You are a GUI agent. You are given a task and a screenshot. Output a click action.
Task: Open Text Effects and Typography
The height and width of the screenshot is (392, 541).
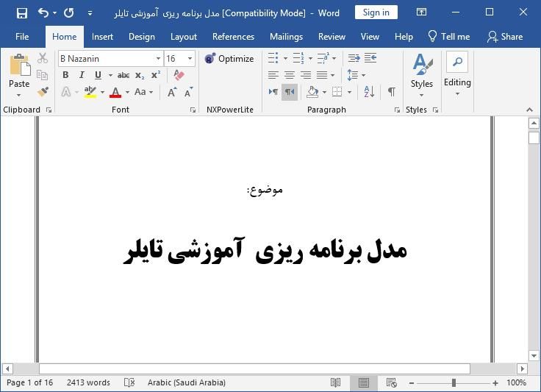(x=66, y=92)
